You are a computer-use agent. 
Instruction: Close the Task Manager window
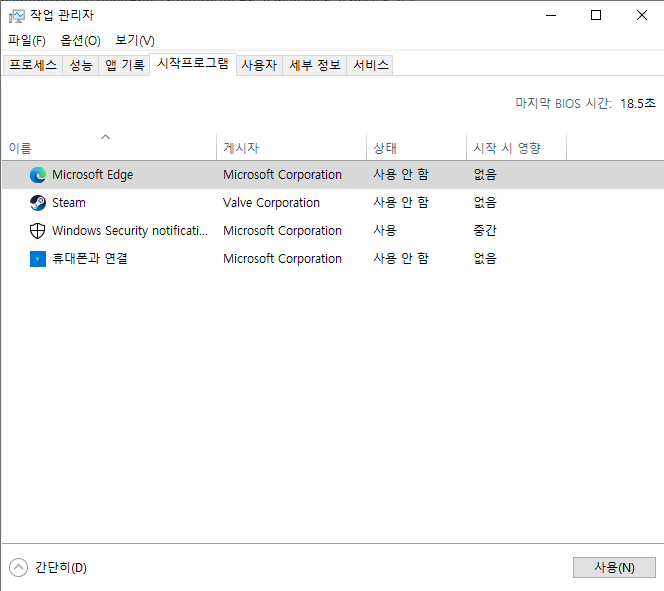642,16
